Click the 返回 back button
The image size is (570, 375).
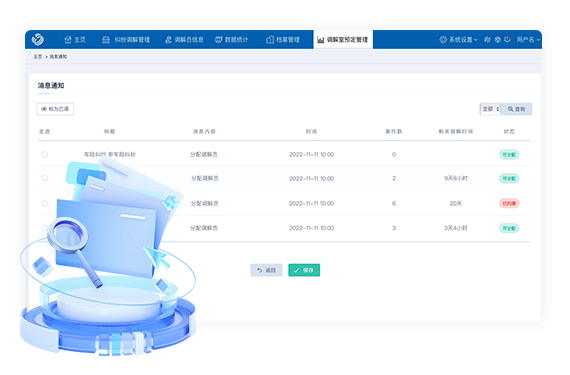tap(266, 270)
